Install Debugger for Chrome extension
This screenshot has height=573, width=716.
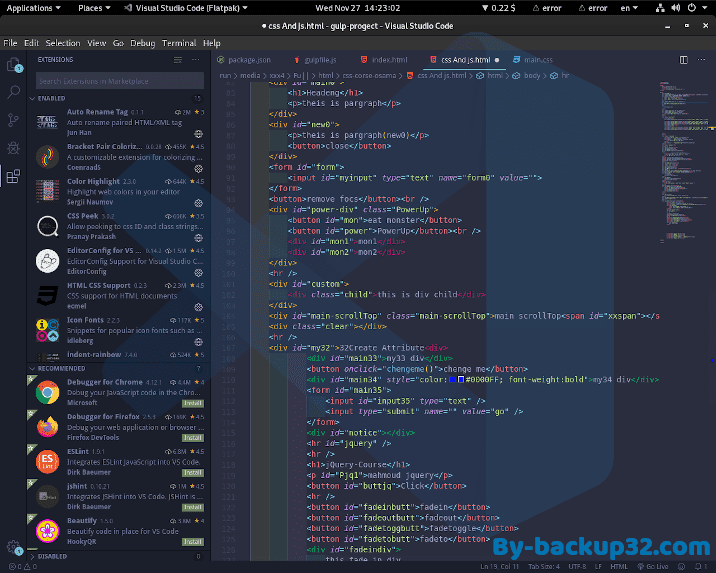click(x=193, y=403)
